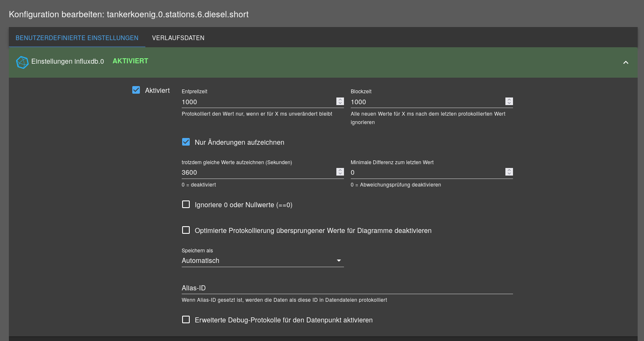Collapse the influxdb.0 settings section
The width and height of the screenshot is (644, 341).
click(x=626, y=62)
